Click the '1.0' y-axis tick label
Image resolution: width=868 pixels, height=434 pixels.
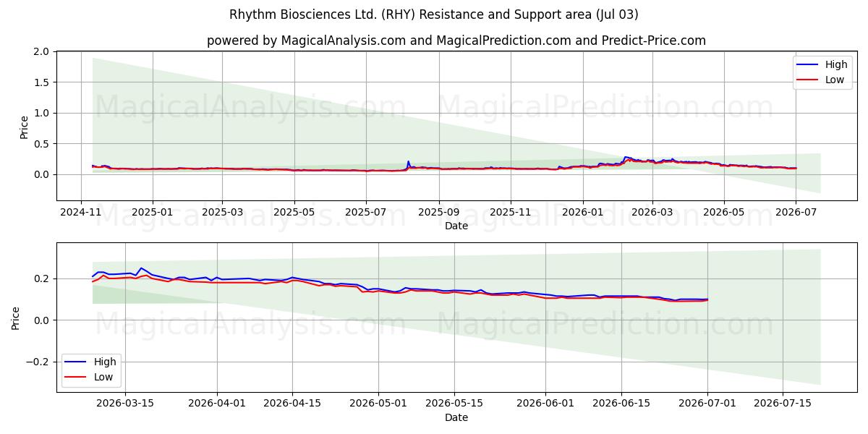[x=42, y=114]
